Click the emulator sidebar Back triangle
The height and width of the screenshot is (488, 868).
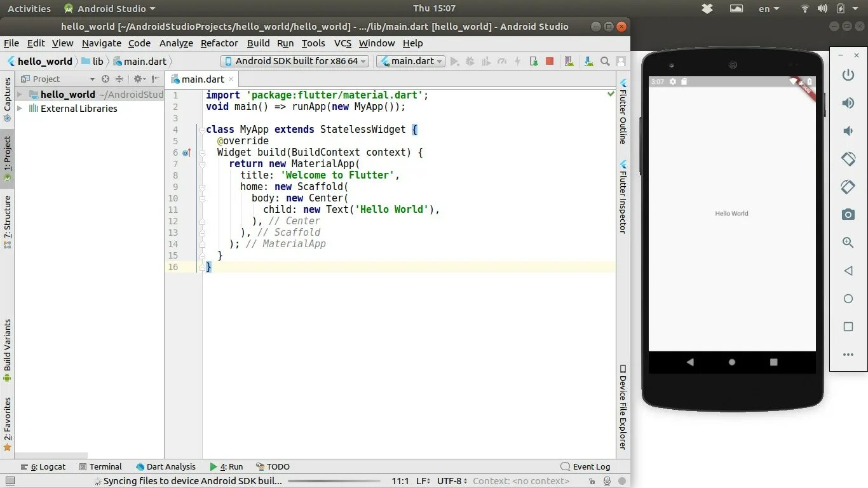point(848,271)
